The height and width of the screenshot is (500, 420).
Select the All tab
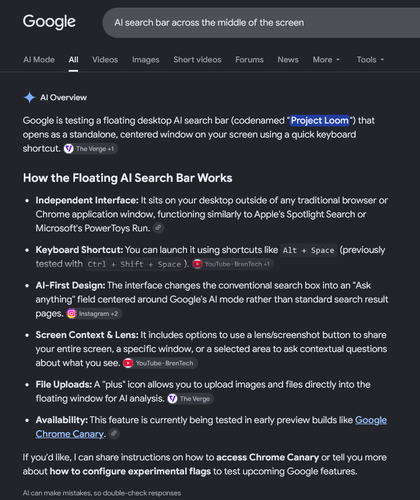click(x=73, y=60)
